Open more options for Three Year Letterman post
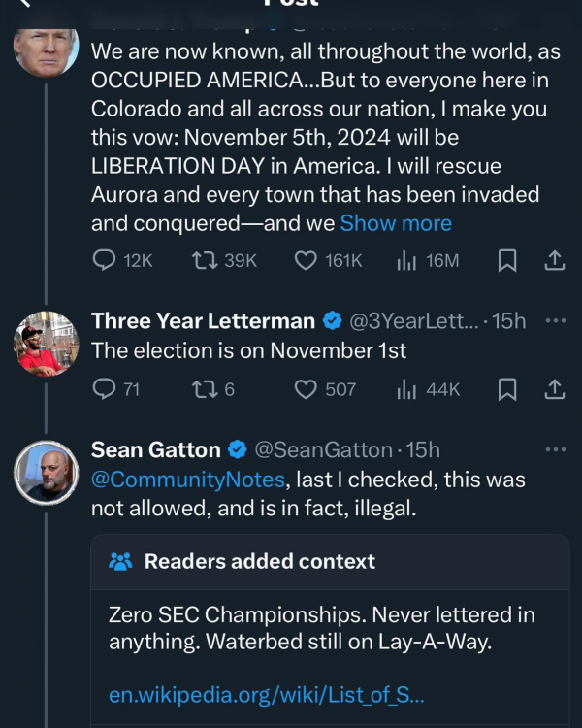The image size is (582, 728). pyautogui.click(x=555, y=321)
